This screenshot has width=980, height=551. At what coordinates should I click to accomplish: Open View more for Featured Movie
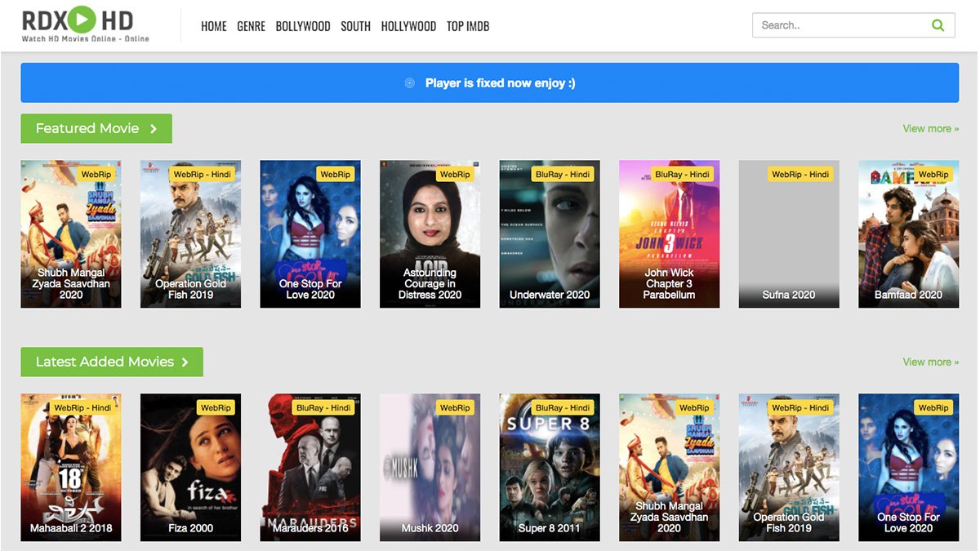(x=931, y=129)
